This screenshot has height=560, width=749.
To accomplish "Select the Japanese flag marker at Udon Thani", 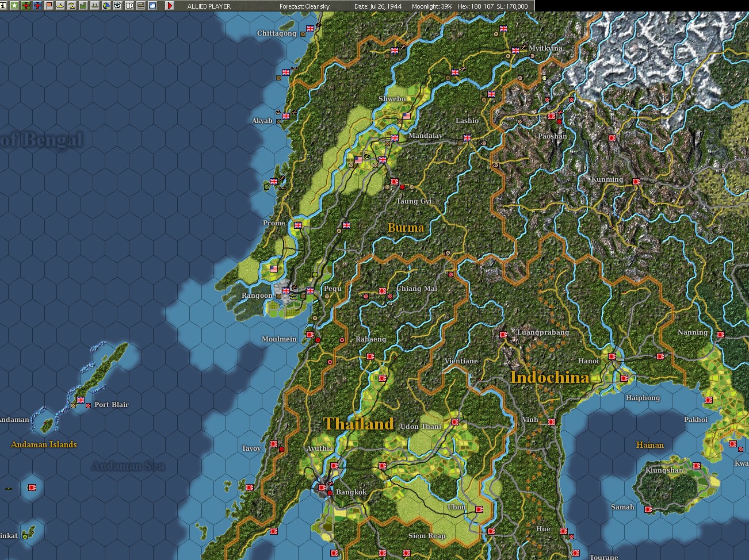I will point(455,422).
